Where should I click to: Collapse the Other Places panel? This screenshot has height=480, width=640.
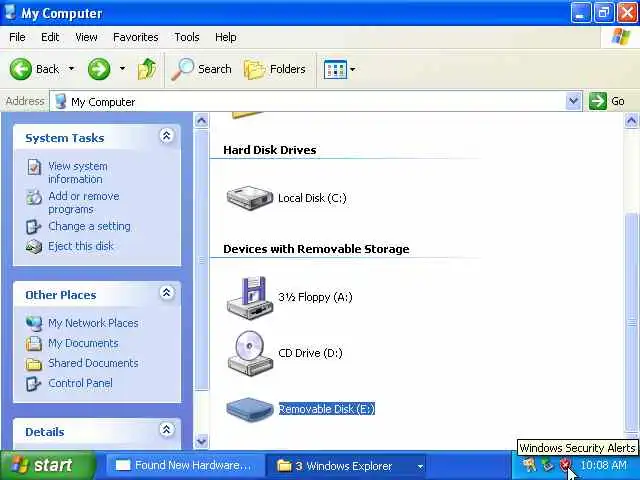point(167,293)
